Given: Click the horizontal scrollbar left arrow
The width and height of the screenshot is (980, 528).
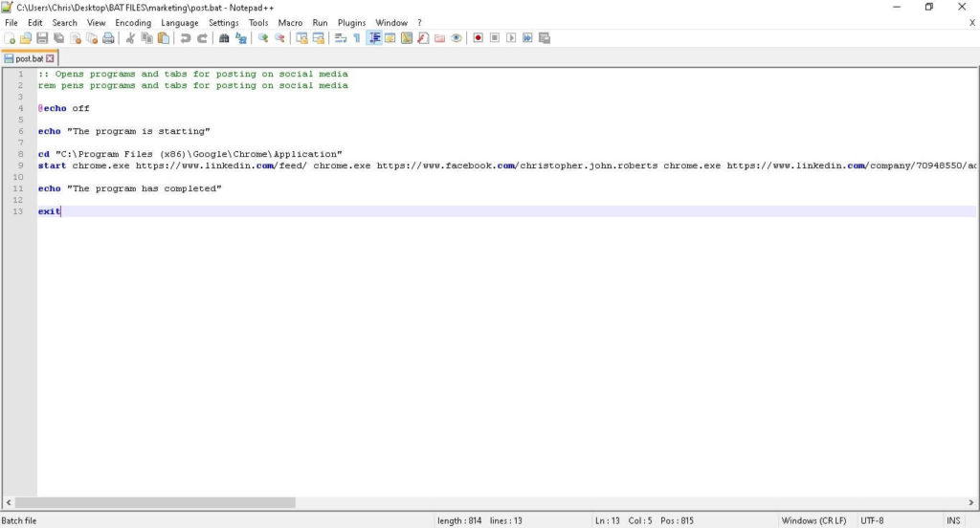Looking at the screenshot, I should (x=8, y=502).
